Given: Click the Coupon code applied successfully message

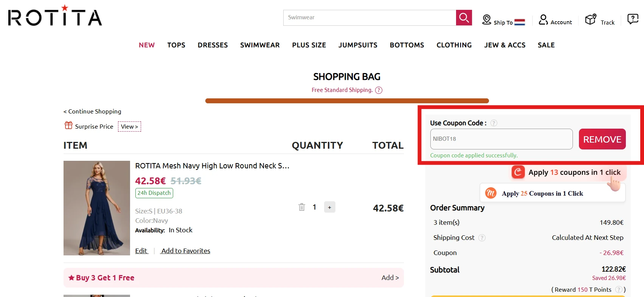Looking at the screenshot, I should [474, 155].
